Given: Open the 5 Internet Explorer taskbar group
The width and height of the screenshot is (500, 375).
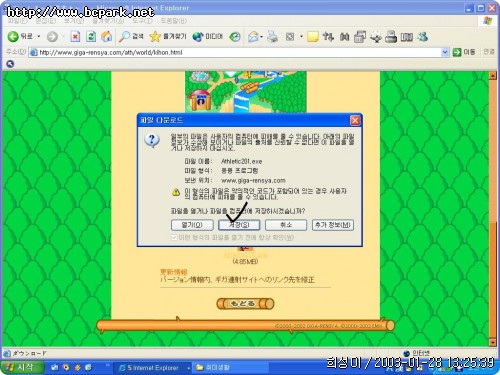Looking at the screenshot, I should tap(153, 368).
